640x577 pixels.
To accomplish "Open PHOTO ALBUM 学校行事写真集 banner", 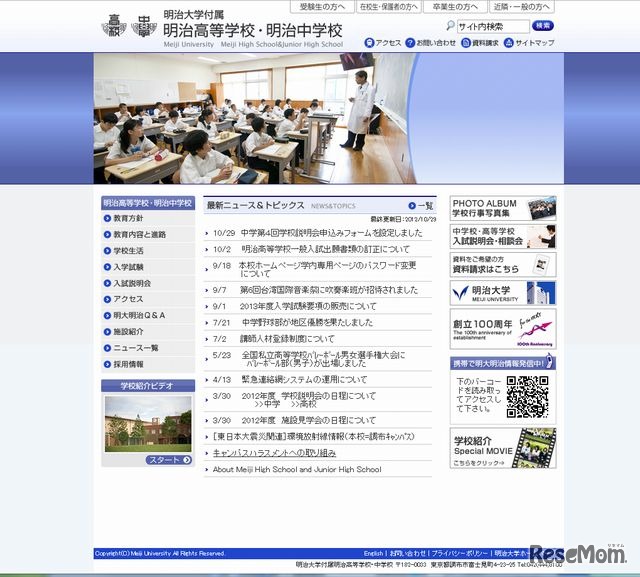I will tap(503, 208).
